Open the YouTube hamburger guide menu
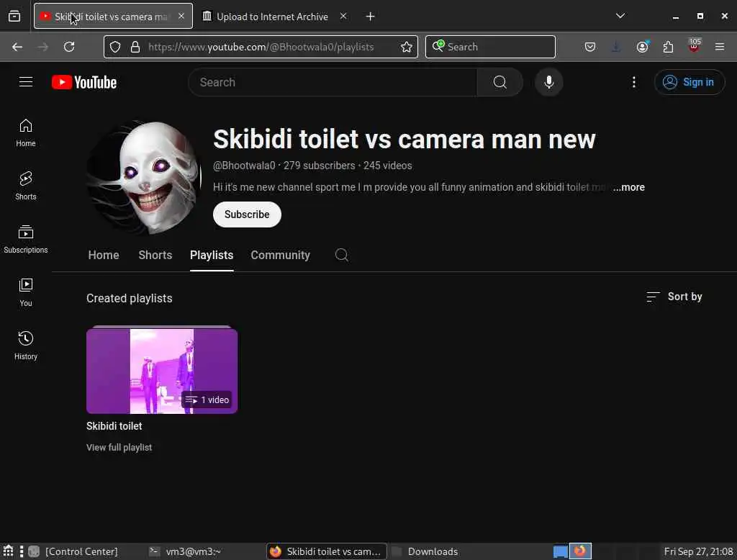Viewport: 737px width, 560px height. (26, 82)
